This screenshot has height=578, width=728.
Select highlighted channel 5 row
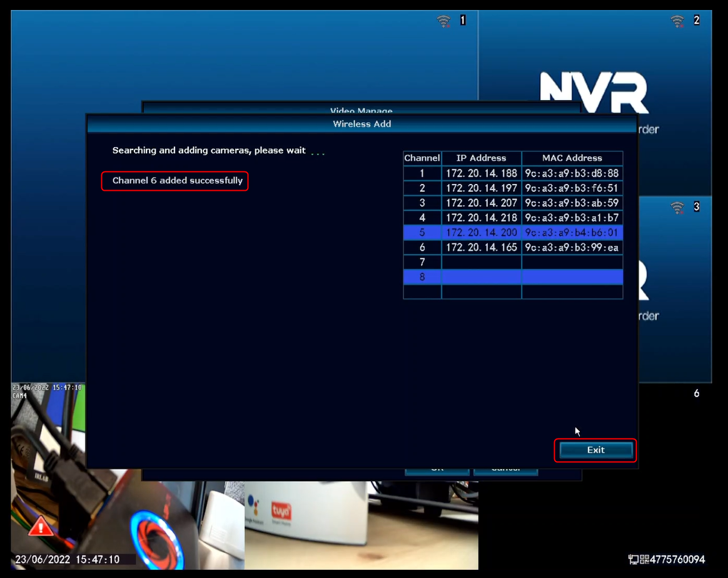[x=513, y=233]
